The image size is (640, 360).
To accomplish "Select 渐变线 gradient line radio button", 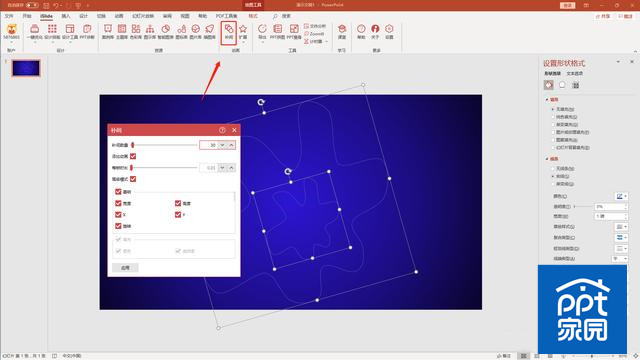I will click(x=553, y=184).
